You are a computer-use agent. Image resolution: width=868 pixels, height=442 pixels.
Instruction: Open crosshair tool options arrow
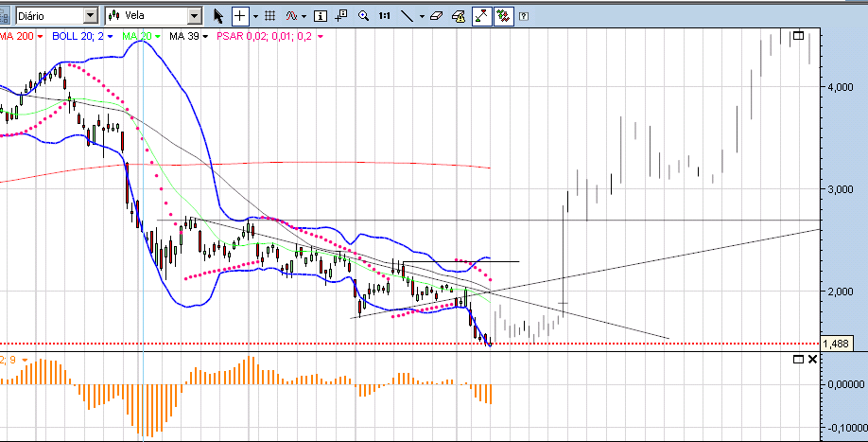[x=255, y=17]
